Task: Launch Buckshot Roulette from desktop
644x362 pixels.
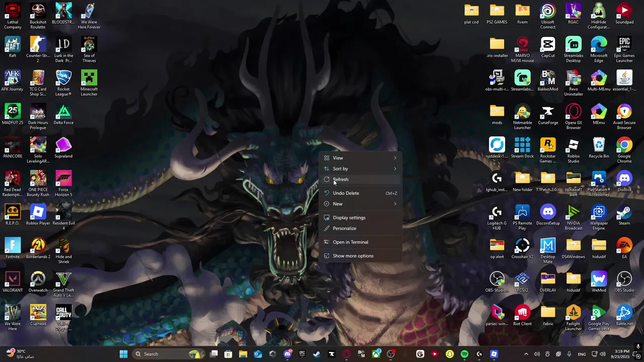Action: 38,16
